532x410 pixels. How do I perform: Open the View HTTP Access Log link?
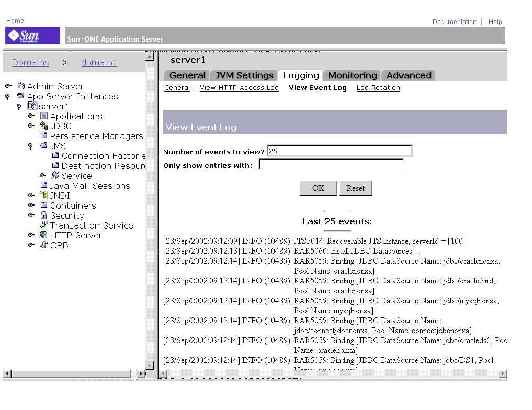239,87
